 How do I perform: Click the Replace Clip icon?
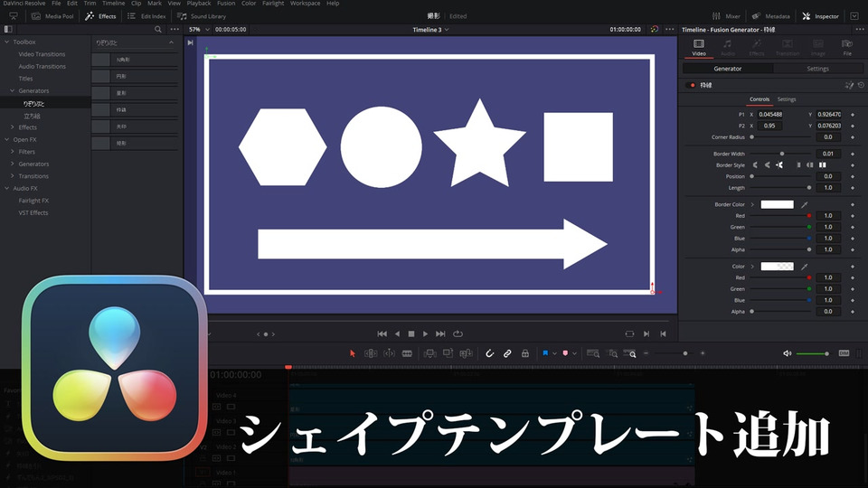[467, 353]
